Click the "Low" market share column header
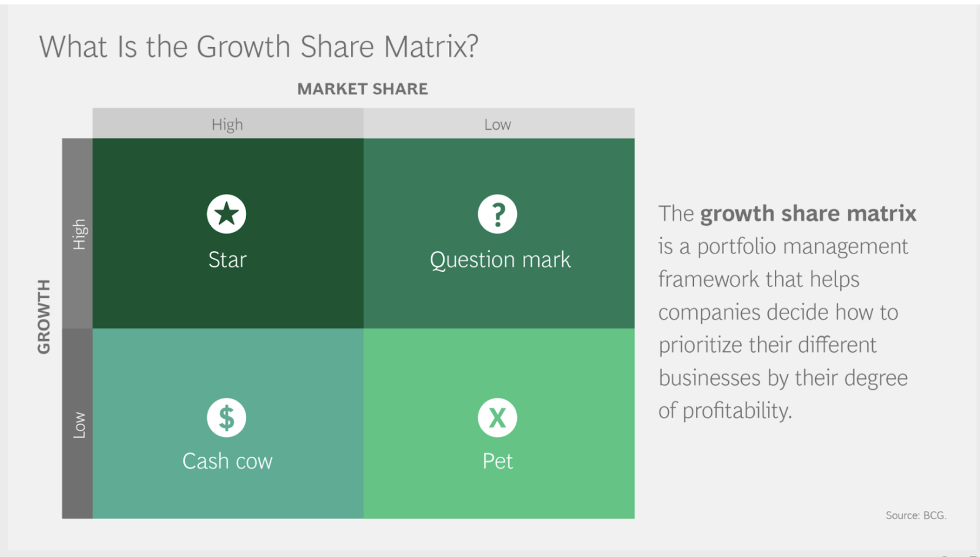Screen dimensions: 980x557 pyautogui.click(x=497, y=124)
